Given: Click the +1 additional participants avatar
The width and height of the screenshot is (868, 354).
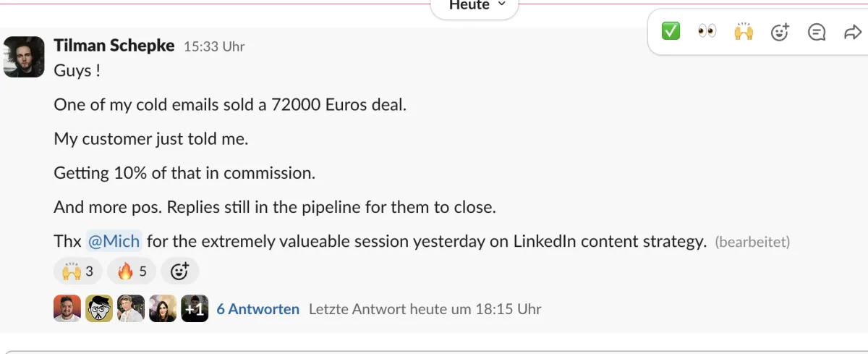Looking at the screenshot, I should [195, 308].
